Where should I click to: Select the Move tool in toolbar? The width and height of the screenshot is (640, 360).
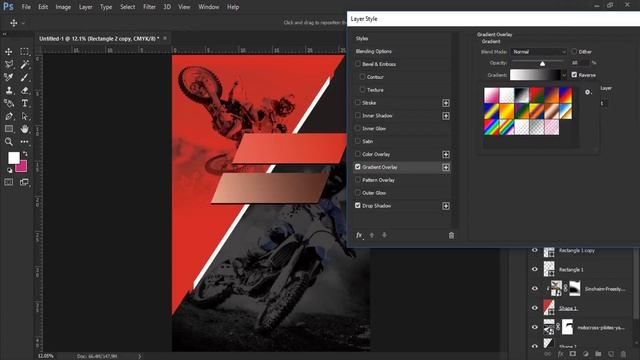point(9,51)
